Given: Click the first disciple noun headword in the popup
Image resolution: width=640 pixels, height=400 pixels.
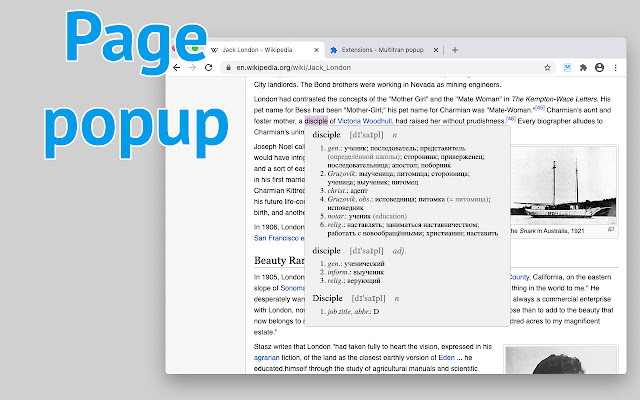Looking at the screenshot, I should tap(326, 135).
